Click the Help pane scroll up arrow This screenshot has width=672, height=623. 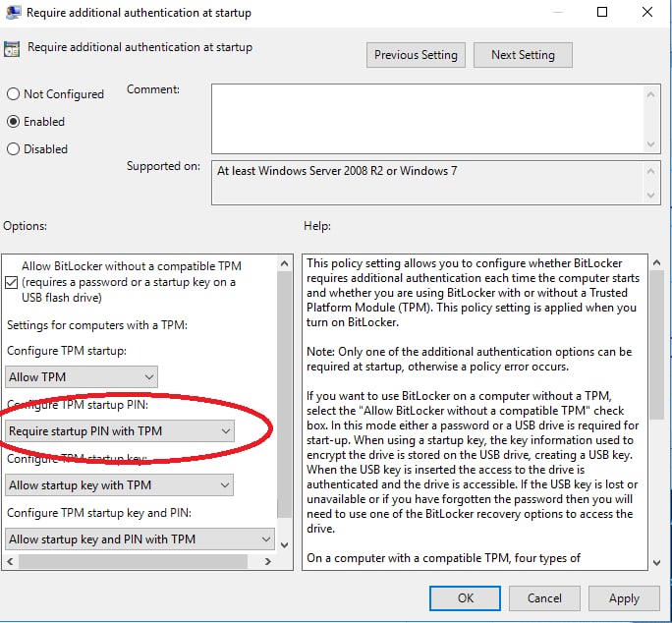(x=656, y=262)
